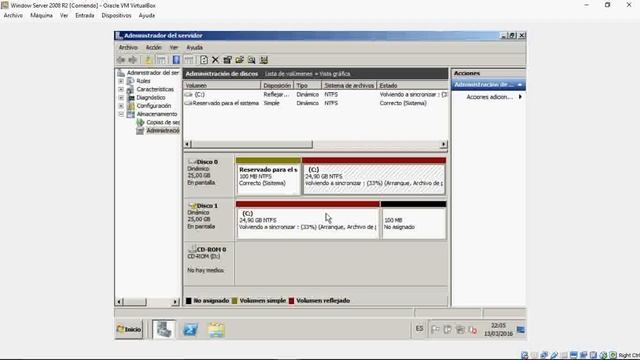Expand the Diagnóstico tree node
Screen dimensions: 640x360
[121, 98]
